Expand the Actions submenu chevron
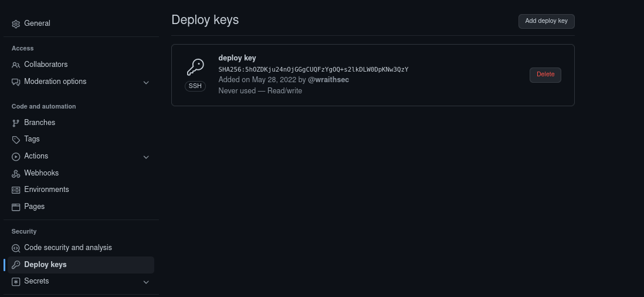The height and width of the screenshot is (297, 644). 146,157
